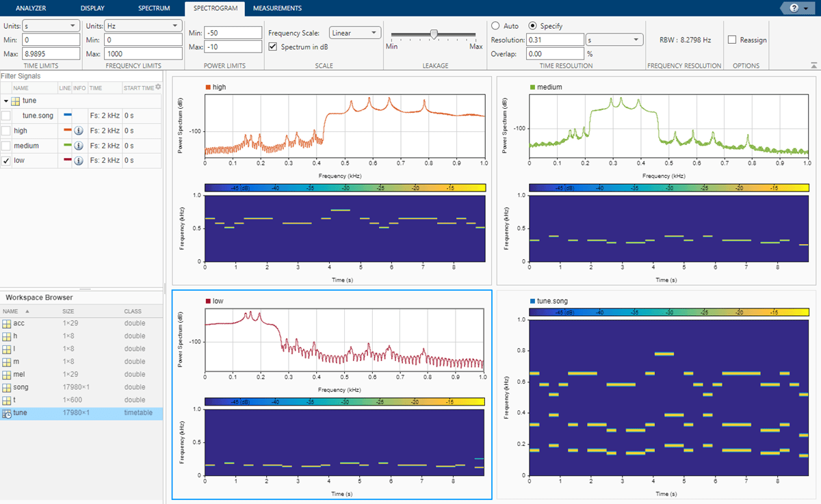Click the Overlap percentage input field

click(554, 53)
